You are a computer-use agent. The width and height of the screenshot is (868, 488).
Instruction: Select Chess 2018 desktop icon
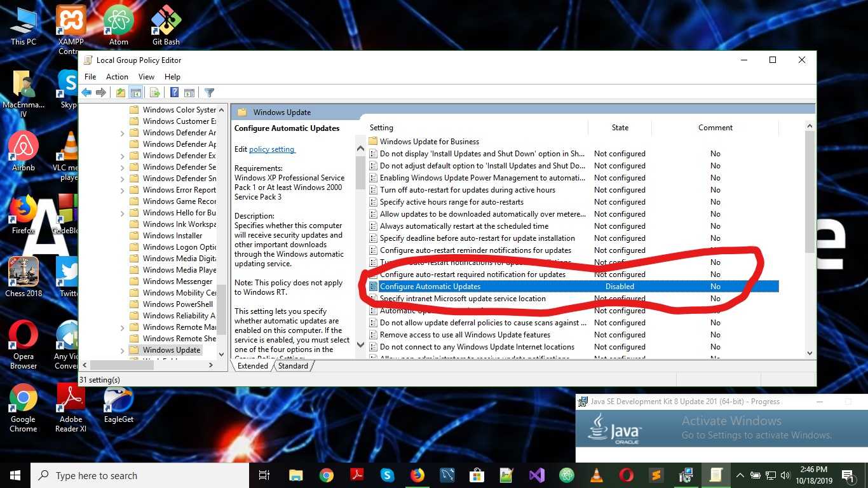pos(24,278)
